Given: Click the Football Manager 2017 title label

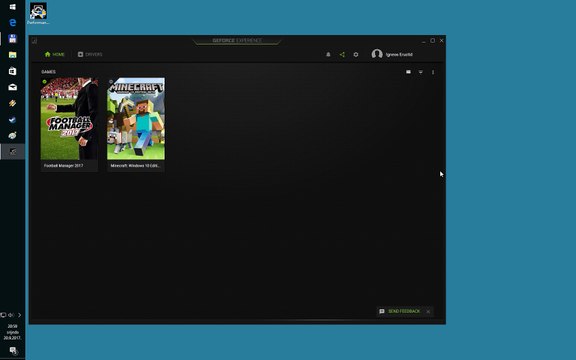Looking at the screenshot, I should click(64, 166).
